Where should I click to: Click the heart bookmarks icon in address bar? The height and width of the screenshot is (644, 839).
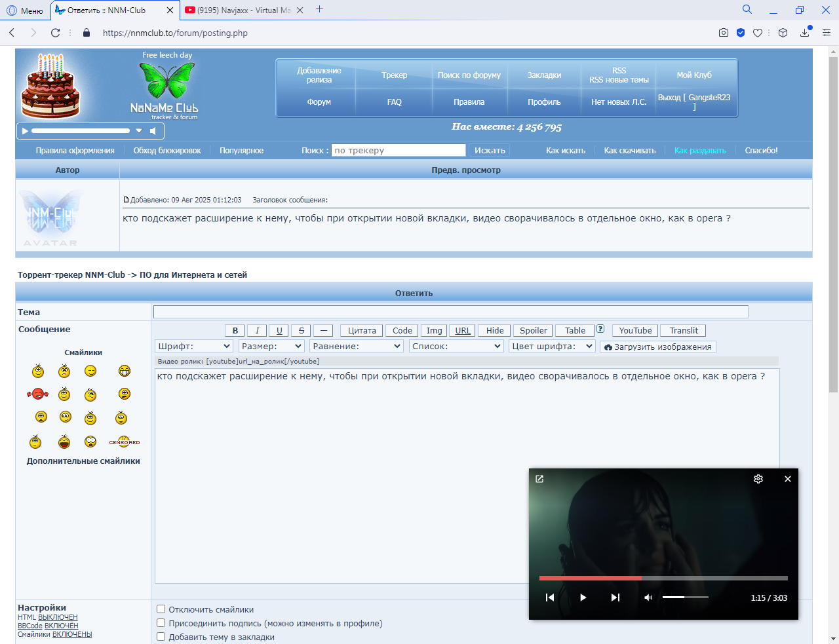758,33
